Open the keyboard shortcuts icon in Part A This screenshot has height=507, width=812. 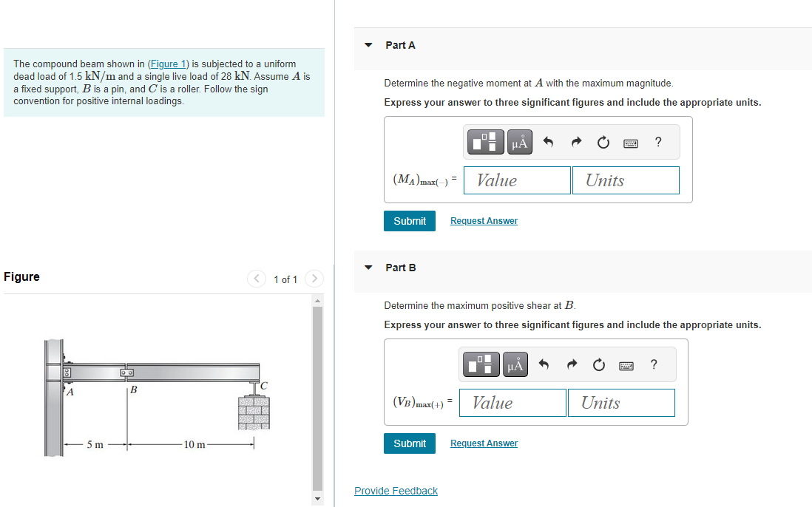(630, 141)
